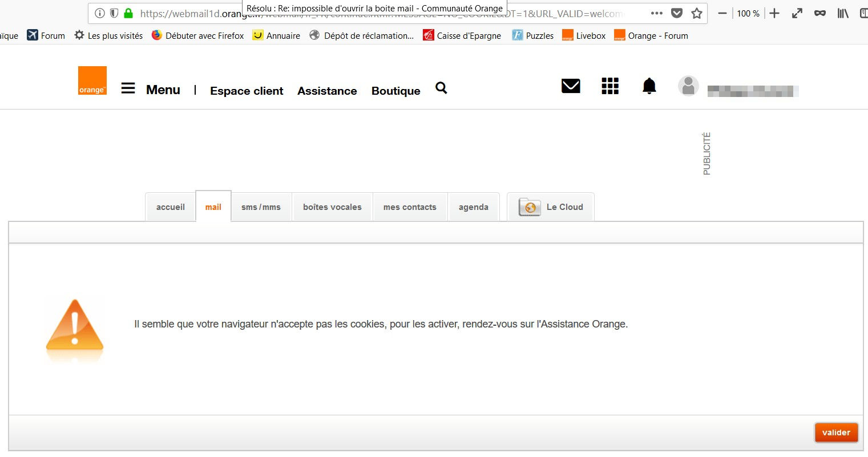Click the user profile avatar icon
This screenshot has width=868, height=457.
688,86
